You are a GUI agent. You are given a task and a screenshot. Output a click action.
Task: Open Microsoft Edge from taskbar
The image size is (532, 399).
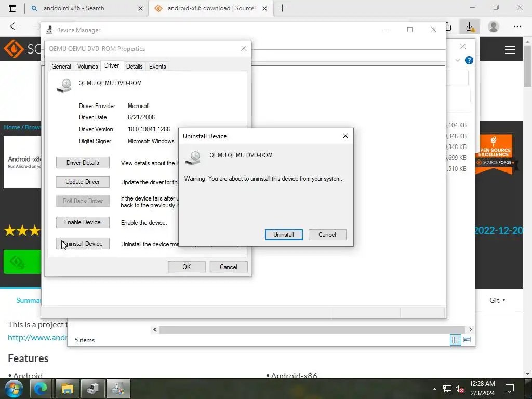41,389
